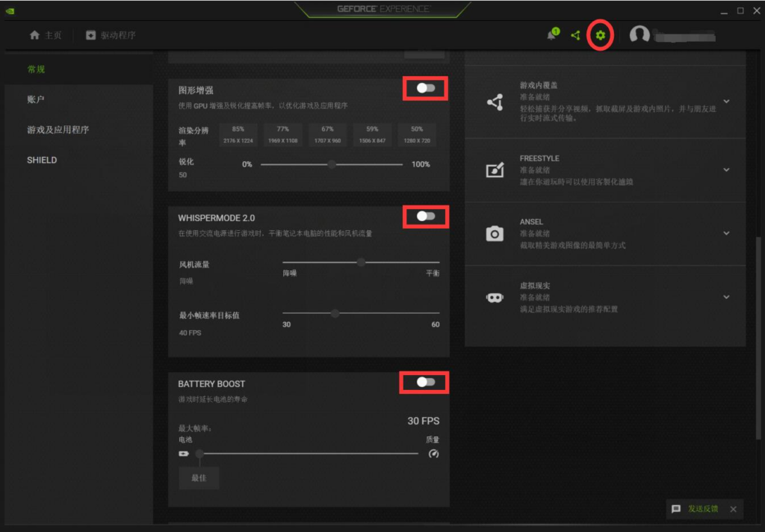Click the feedback chat icon
765x532 pixels.
[x=675, y=509]
